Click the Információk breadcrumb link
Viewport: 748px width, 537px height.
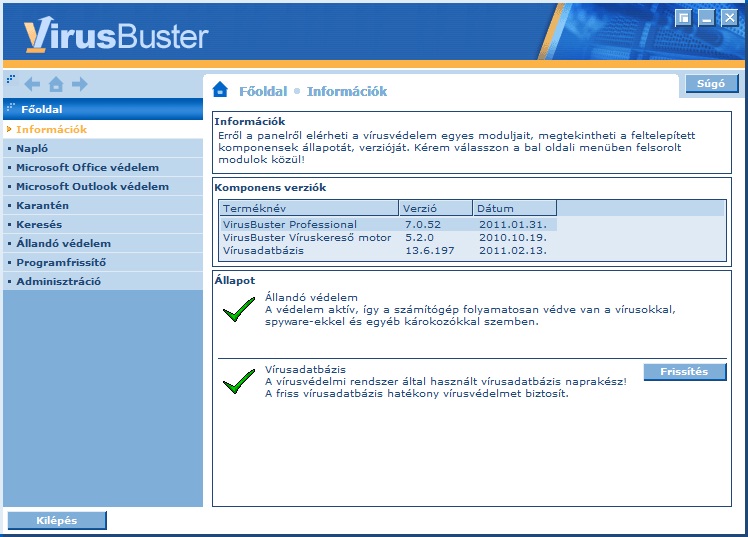coord(347,91)
